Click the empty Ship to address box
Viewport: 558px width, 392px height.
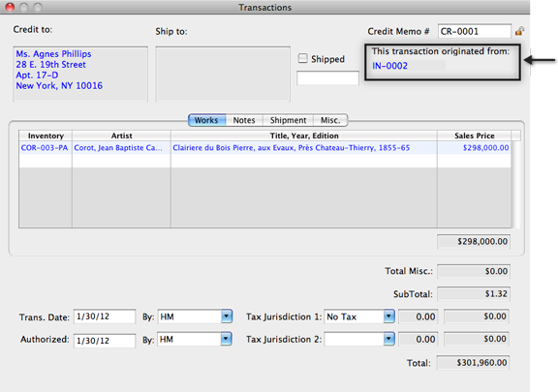click(223, 74)
